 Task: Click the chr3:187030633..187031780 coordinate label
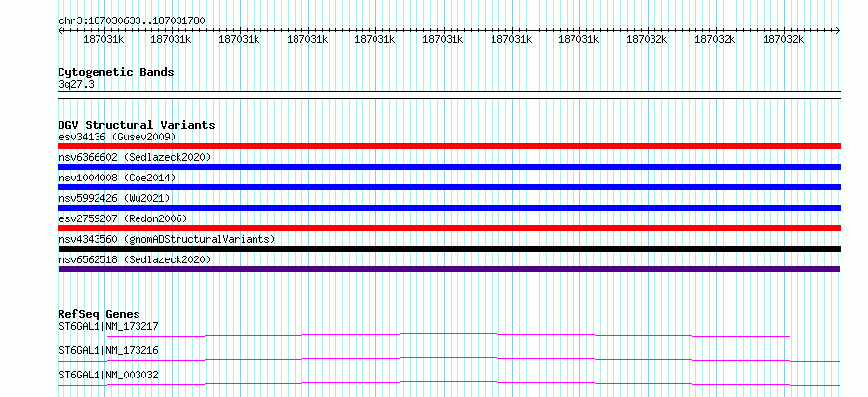pyautogui.click(x=132, y=20)
